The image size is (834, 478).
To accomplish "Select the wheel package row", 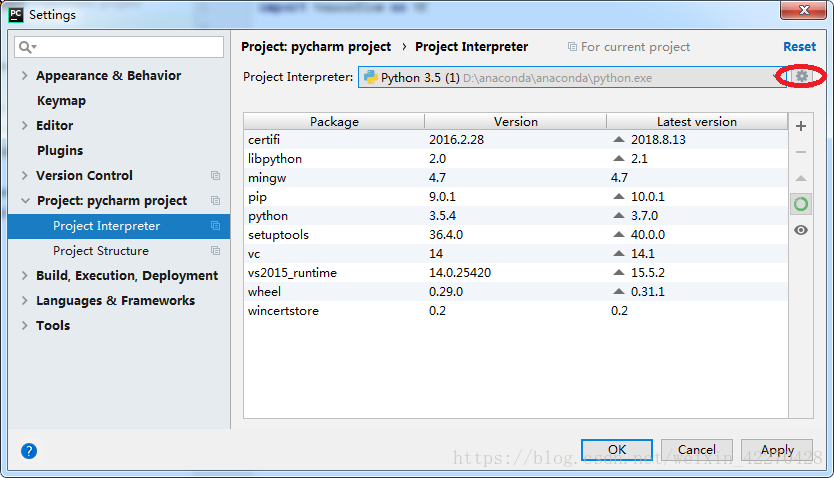I will [515, 291].
